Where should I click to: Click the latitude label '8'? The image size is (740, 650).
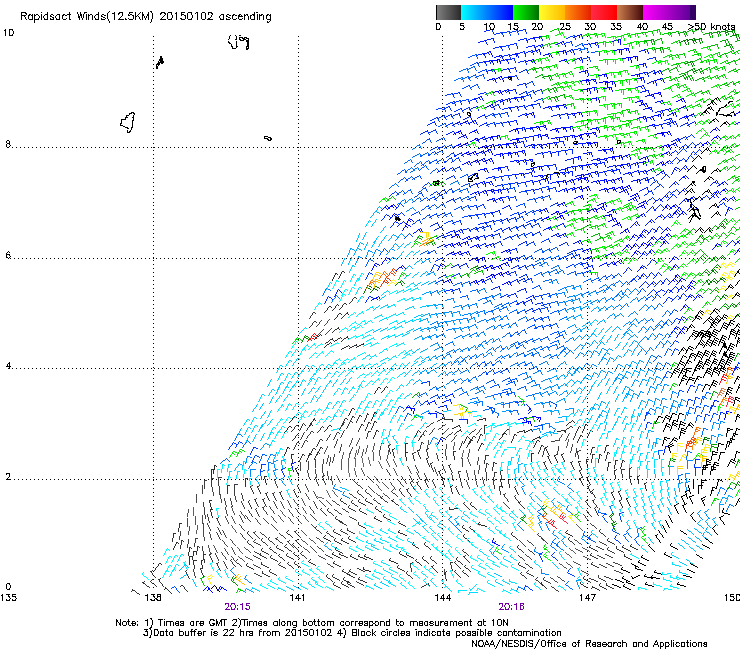click(8, 144)
